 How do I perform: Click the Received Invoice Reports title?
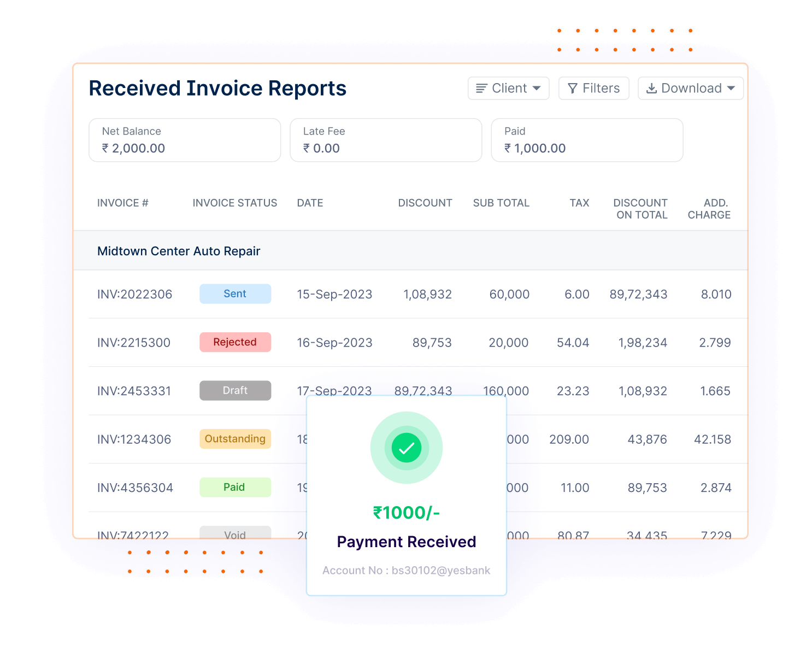(217, 89)
